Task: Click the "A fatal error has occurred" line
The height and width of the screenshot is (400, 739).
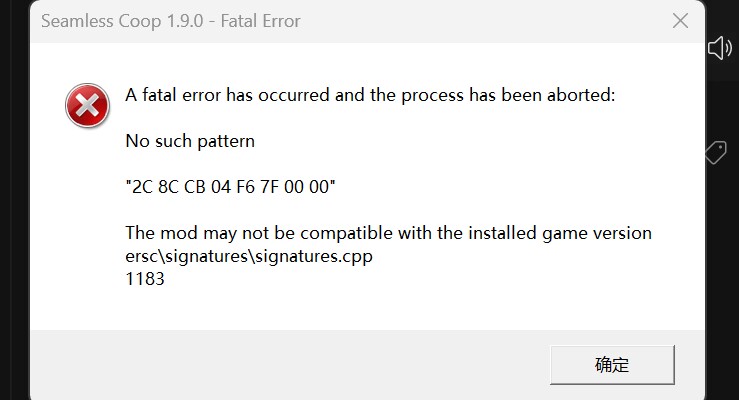Action: [x=370, y=95]
